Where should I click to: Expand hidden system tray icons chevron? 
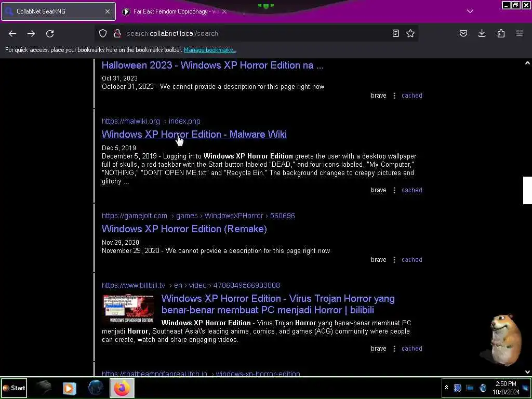coord(446,388)
